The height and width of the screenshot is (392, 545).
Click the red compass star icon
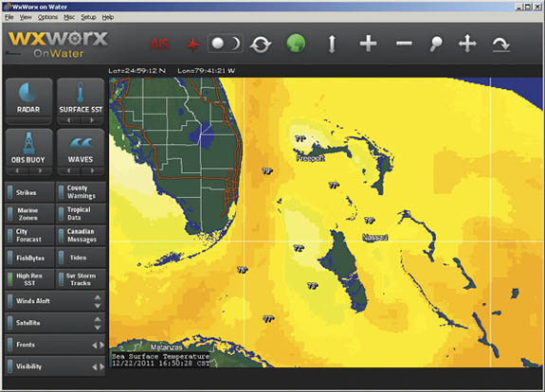tap(192, 45)
